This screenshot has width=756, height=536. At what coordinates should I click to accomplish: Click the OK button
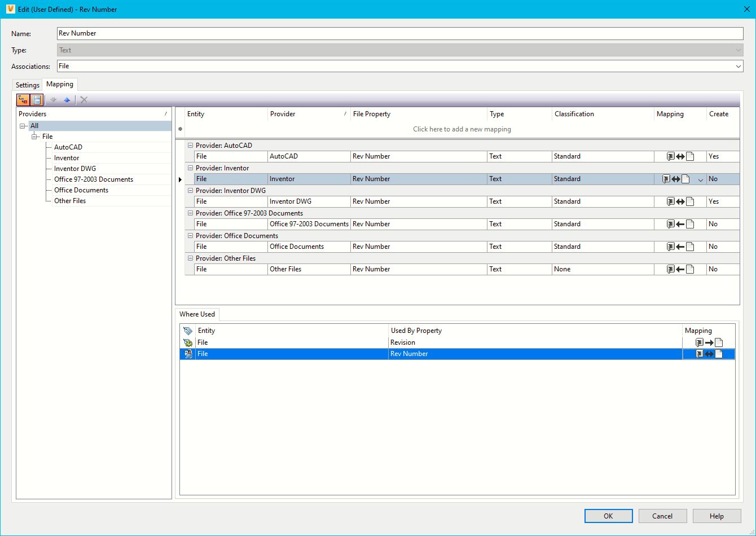(608, 516)
